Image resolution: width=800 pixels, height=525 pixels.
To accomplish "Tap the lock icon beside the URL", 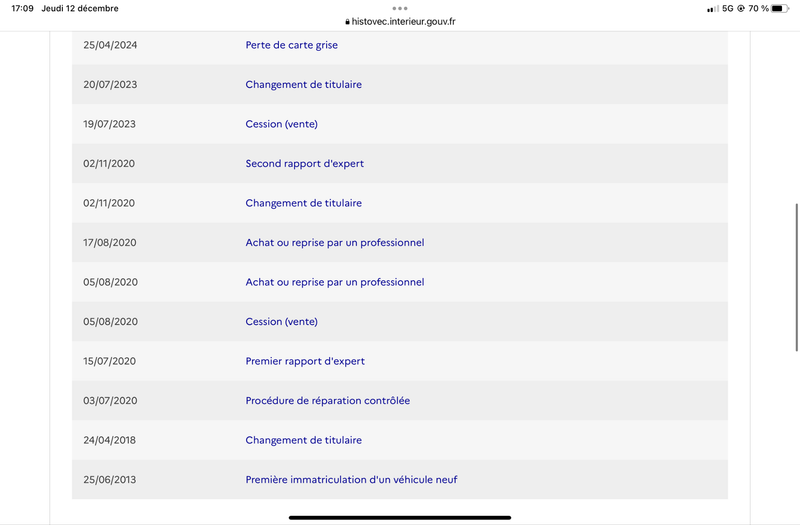I will (x=347, y=21).
